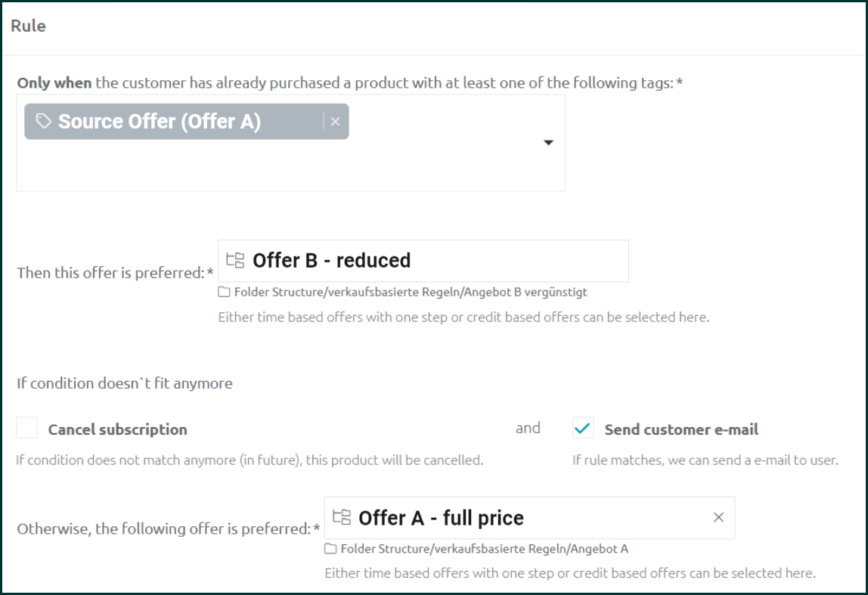This screenshot has width=868, height=595.
Task: Click the 'Then this offer is preferred' label
Action: 115,273
